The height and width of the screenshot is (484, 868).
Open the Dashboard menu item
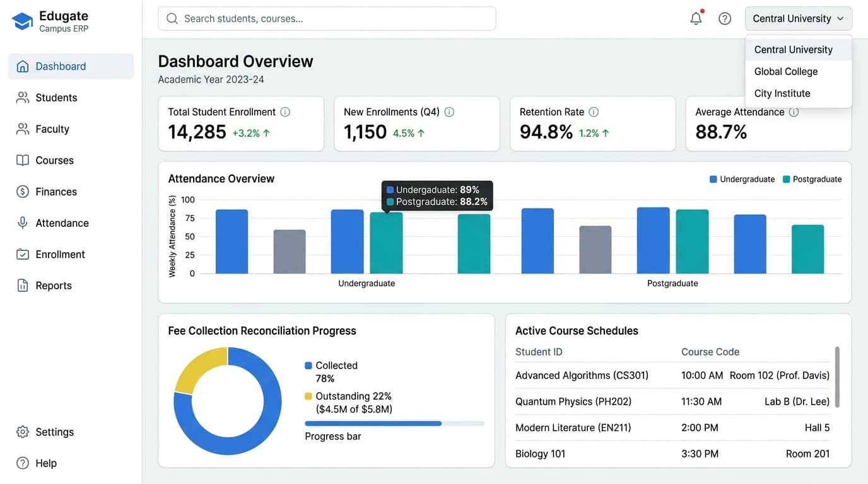tap(71, 66)
